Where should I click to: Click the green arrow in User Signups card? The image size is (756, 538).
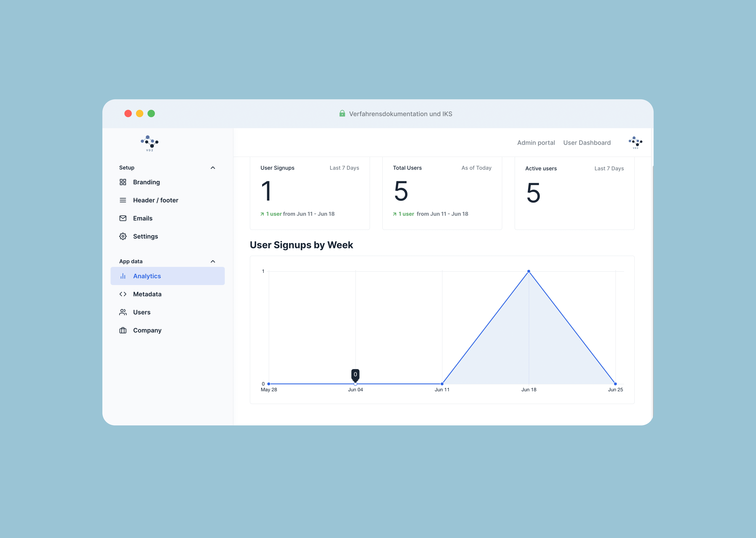coord(262,214)
